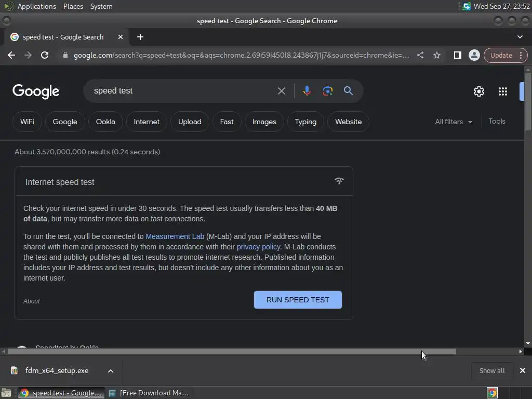Click the browser forward arrow
The height and width of the screenshot is (399, 532).
pos(28,55)
